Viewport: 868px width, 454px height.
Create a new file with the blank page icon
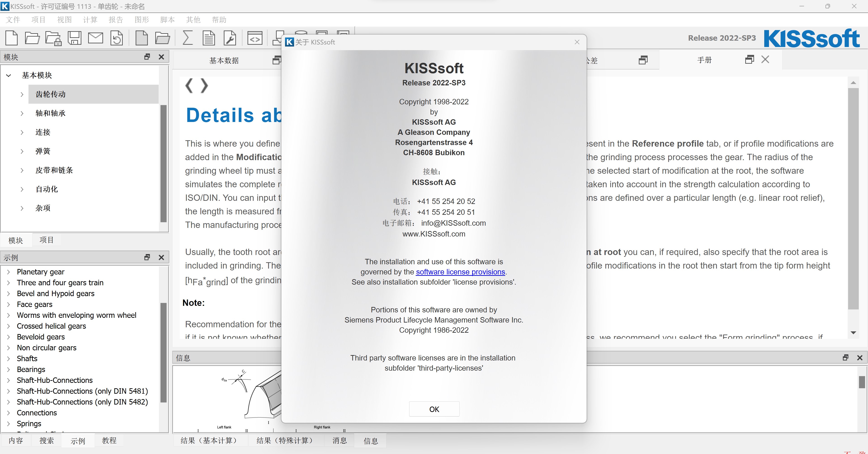coord(12,38)
